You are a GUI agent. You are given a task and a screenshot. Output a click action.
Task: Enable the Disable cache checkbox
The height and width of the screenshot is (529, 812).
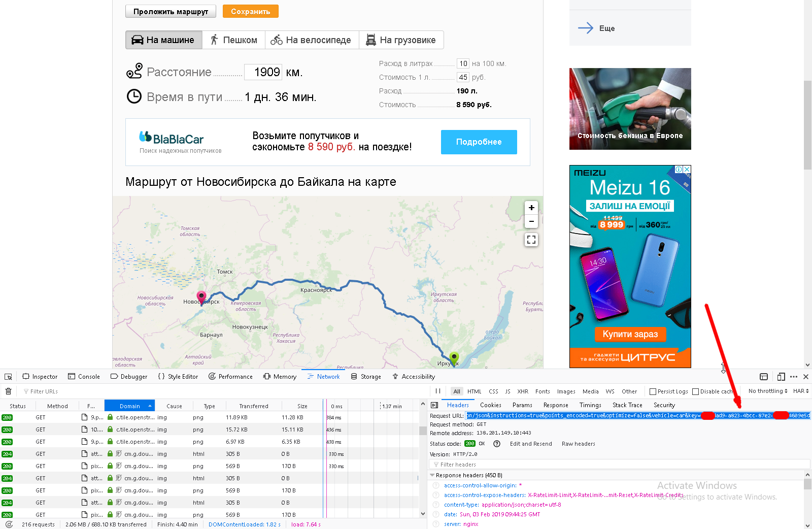(696, 391)
